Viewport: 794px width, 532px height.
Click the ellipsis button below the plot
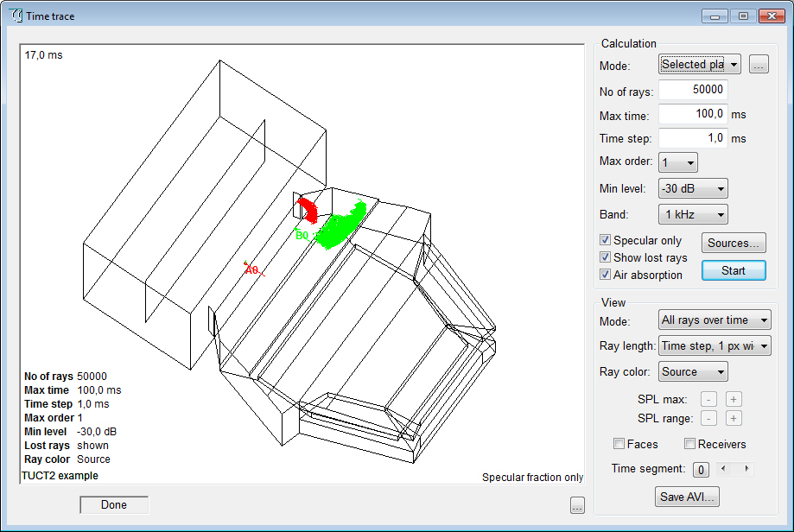577,505
